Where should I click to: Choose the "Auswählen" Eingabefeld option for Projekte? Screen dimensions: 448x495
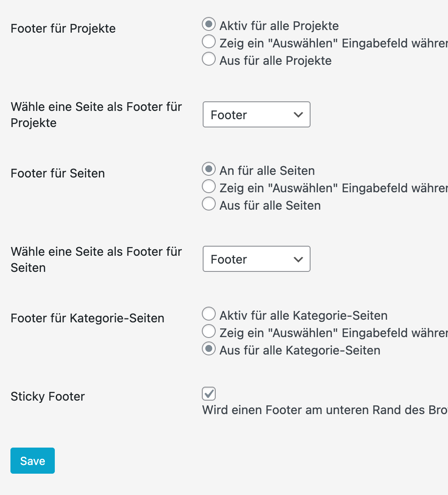(209, 42)
